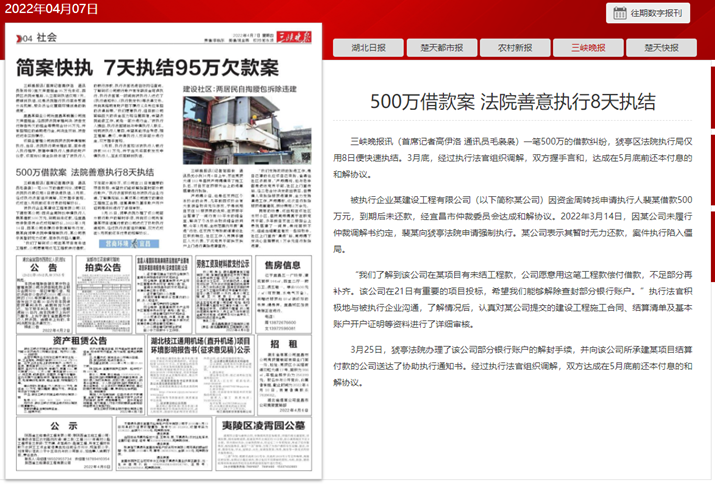Image resolution: width=715 pixels, height=484 pixels.
Task: Click the 04 社会 section label
Action: 36,37
